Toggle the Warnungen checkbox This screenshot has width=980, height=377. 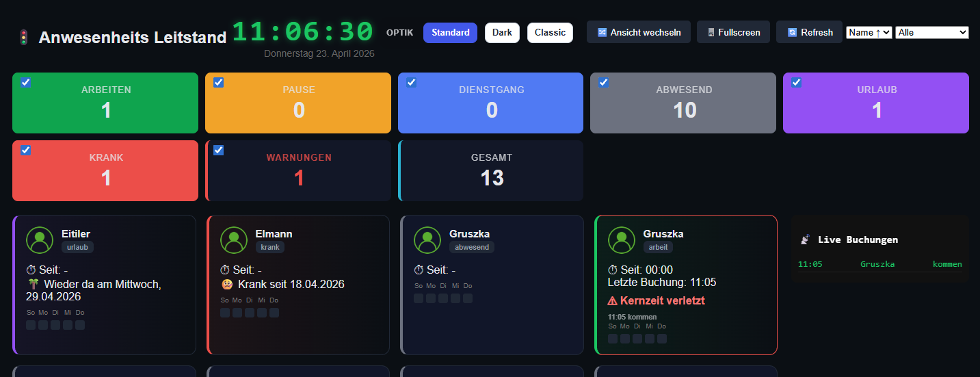(x=219, y=151)
